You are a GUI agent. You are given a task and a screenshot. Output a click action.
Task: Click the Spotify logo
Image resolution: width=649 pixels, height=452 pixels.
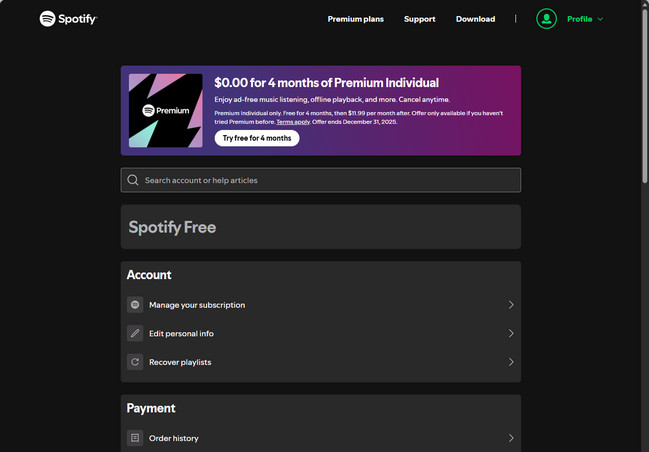click(68, 19)
